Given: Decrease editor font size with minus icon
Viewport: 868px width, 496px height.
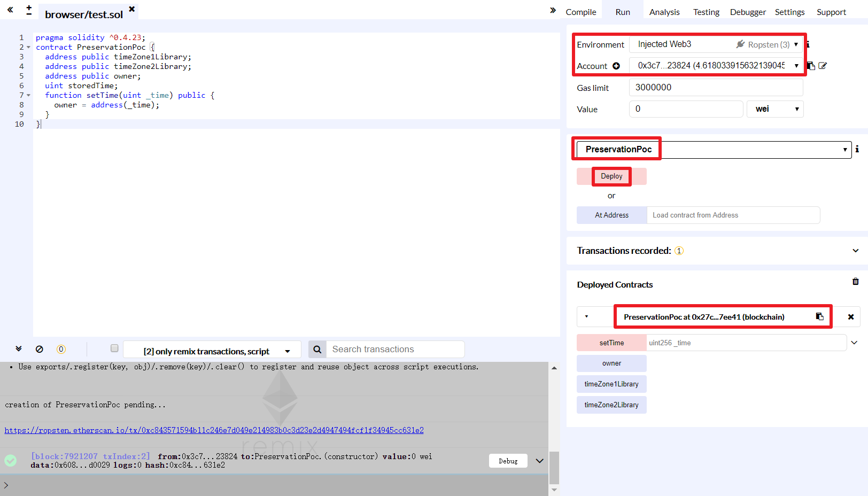Looking at the screenshot, I should click(x=29, y=13).
